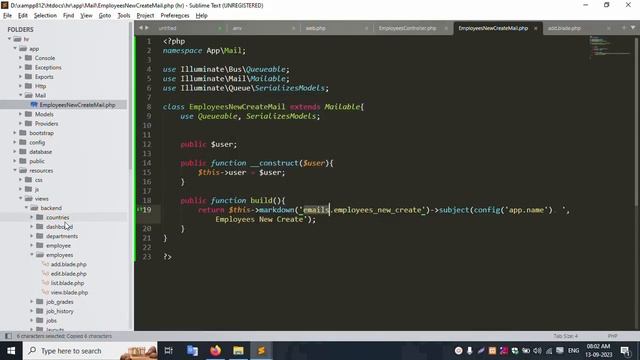This screenshot has height=360, width=640.
Task: Collapse the Mail folder
Action: click(x=20, y=96)
